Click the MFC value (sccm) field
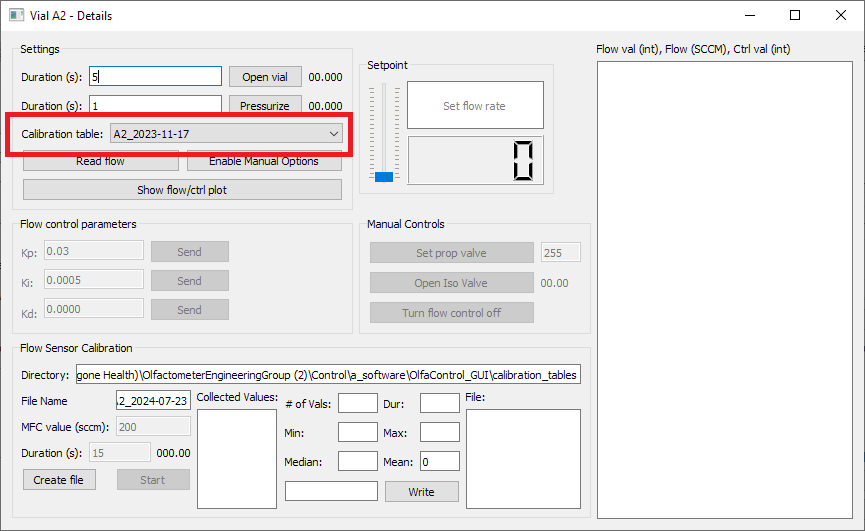The image size is (865, 531). (153, 426)
